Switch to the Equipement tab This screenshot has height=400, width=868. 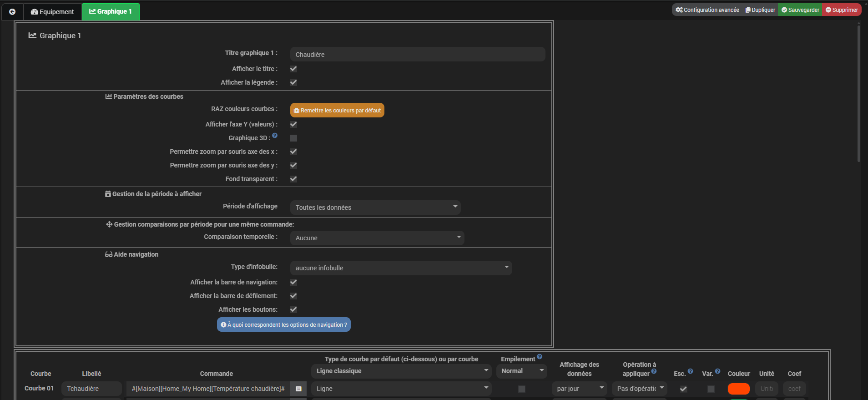52,12
